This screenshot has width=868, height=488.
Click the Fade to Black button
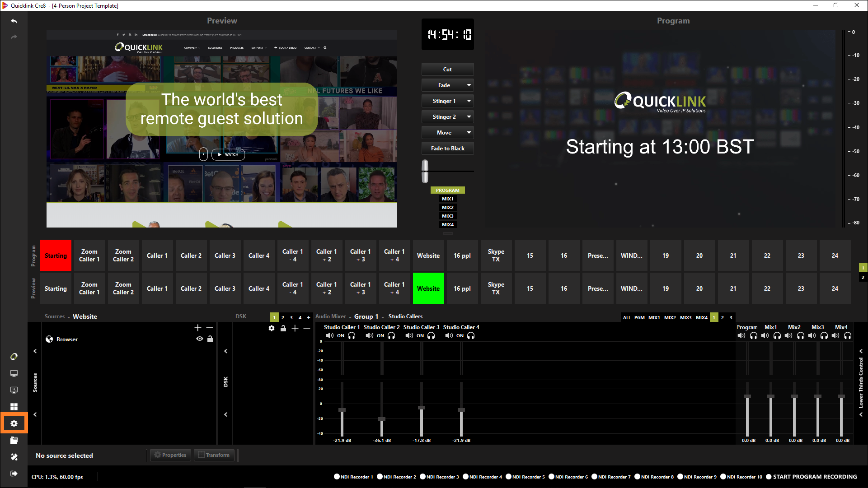coord(447,149)
